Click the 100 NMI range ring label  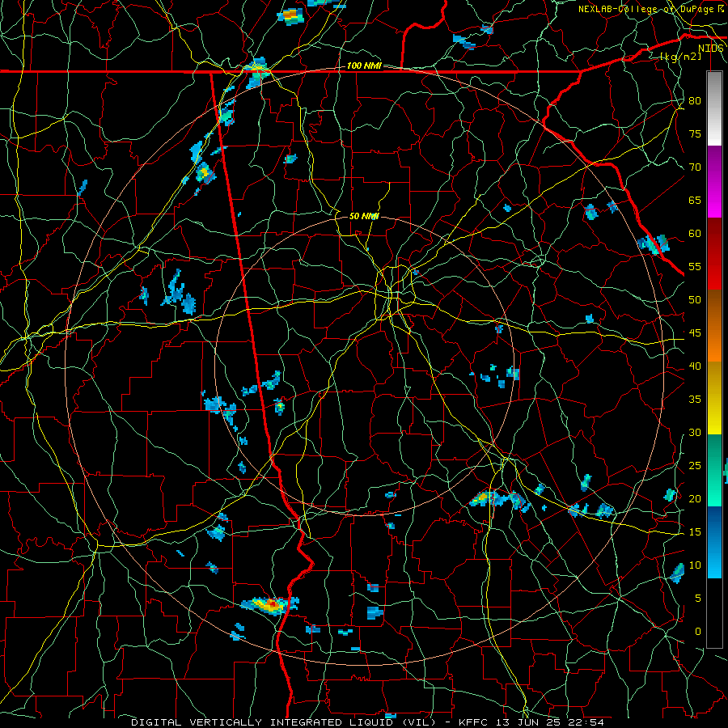(x=364, y=66)
